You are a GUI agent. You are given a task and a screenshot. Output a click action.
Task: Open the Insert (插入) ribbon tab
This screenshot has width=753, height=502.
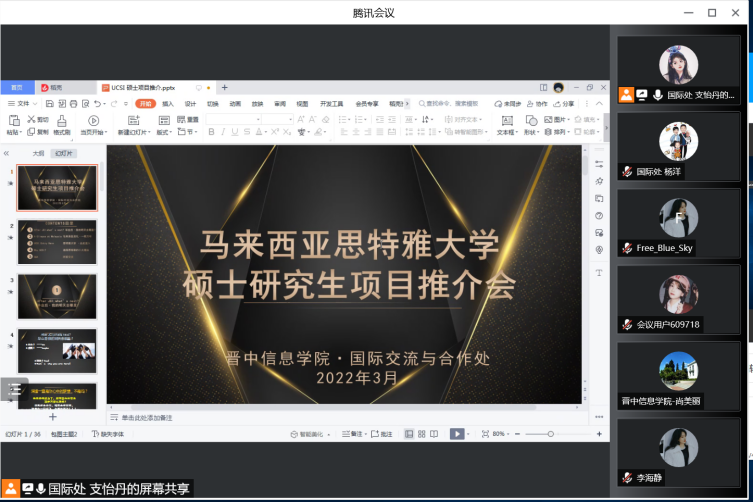168,103
